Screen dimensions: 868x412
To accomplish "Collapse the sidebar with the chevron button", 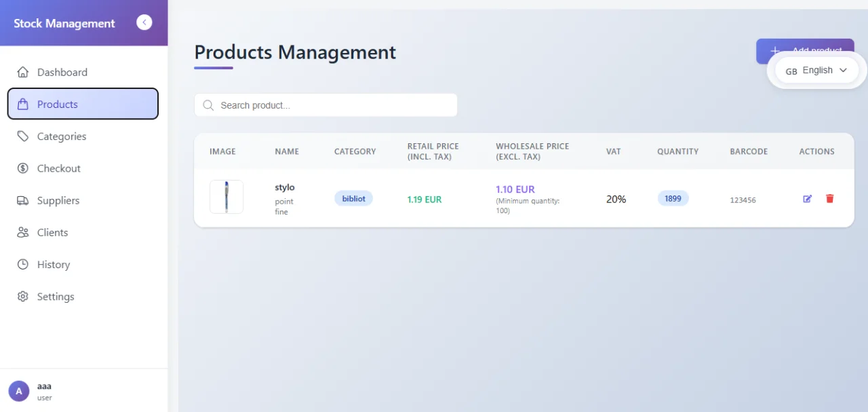I will coord(144,22).
